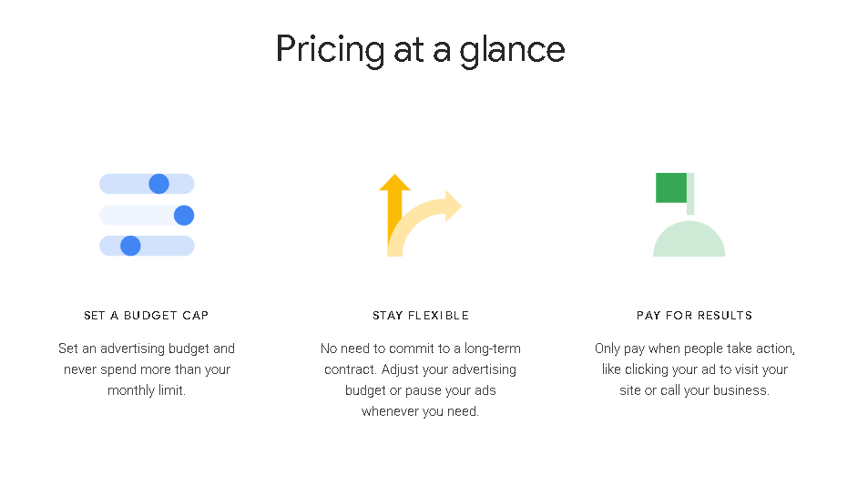Click the STAY FLEXIBLE title
This screenshot has width=868, height=485.
tap(421, 315)
